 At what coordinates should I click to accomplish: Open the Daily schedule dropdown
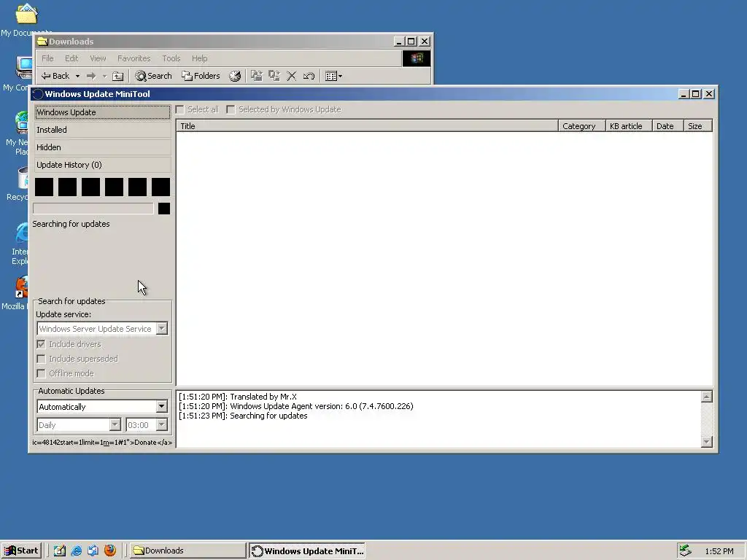tap(115, 425)
